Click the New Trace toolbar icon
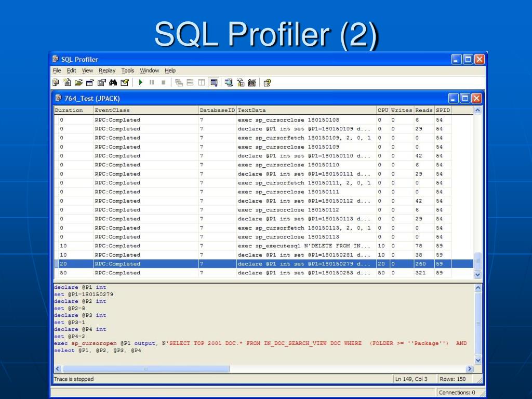Viewport: 532px width, 399px height. coord(56,83)
